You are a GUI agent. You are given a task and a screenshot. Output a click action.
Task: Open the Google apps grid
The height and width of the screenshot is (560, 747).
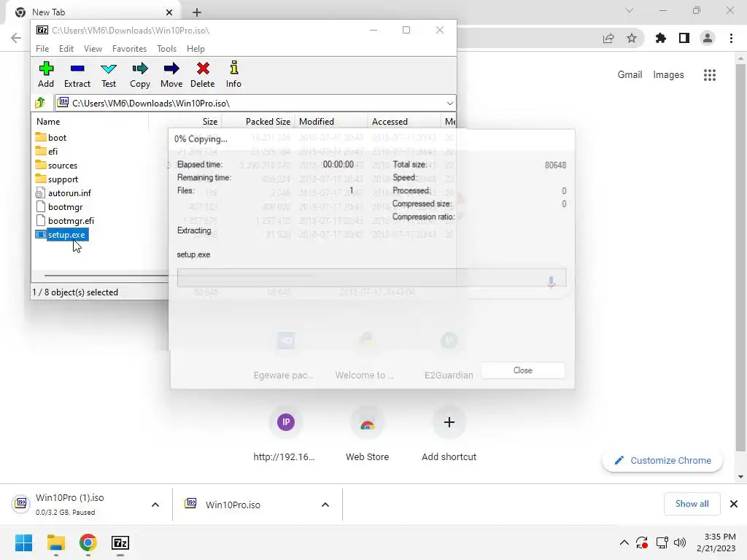point(710,75)
